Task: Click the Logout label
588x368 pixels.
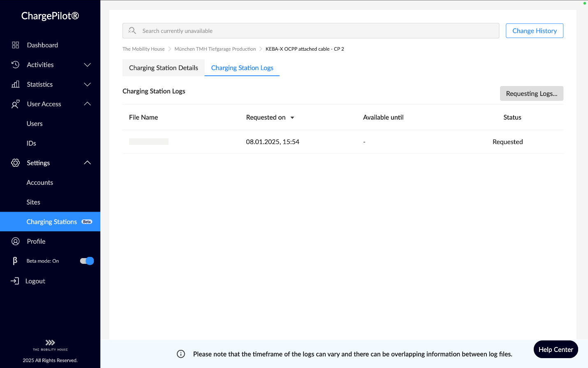Action: [x=35, y=281]
